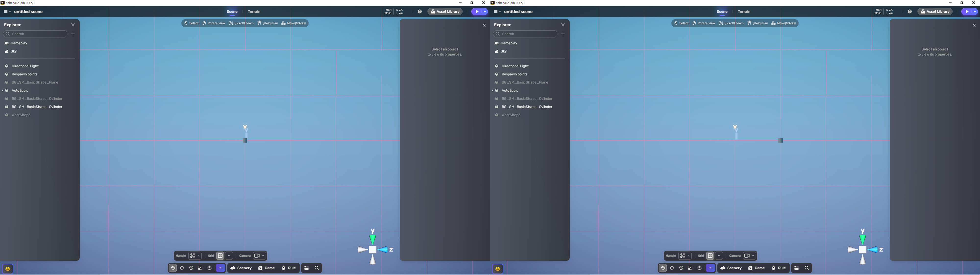Switch to Terrain tab in right window
This screenshot has height=275, width=980.
coord(744,12)
